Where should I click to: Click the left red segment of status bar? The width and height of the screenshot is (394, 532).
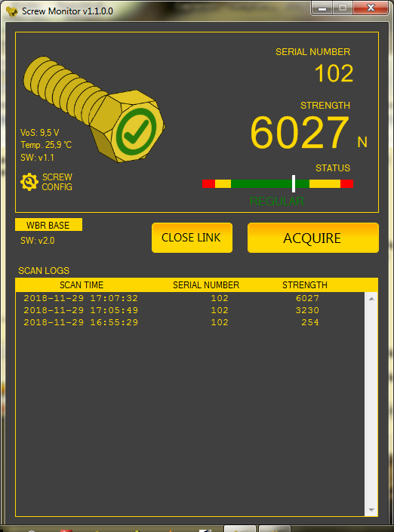208,183
